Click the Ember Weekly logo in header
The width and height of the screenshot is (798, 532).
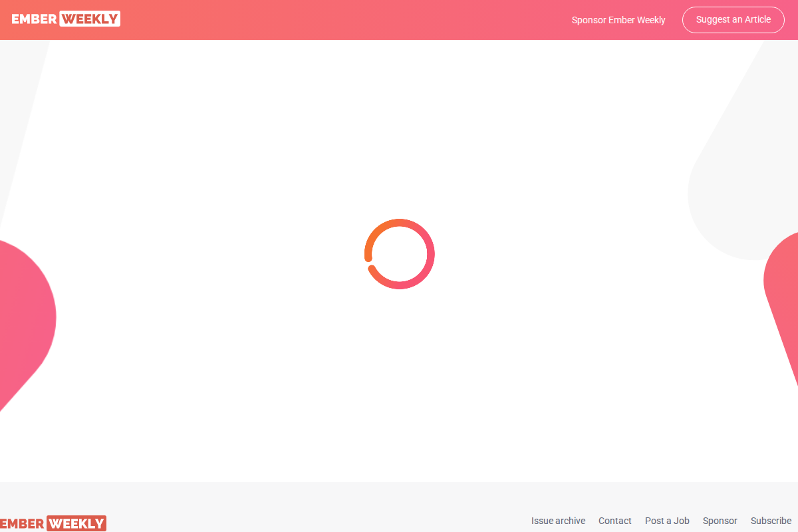(66, 19)
